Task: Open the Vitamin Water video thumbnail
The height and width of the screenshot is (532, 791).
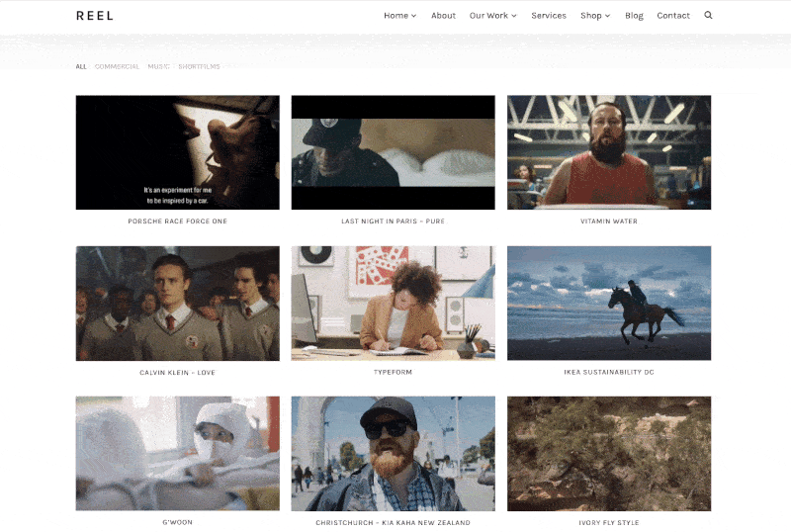Action: click(x=608, y=152)
